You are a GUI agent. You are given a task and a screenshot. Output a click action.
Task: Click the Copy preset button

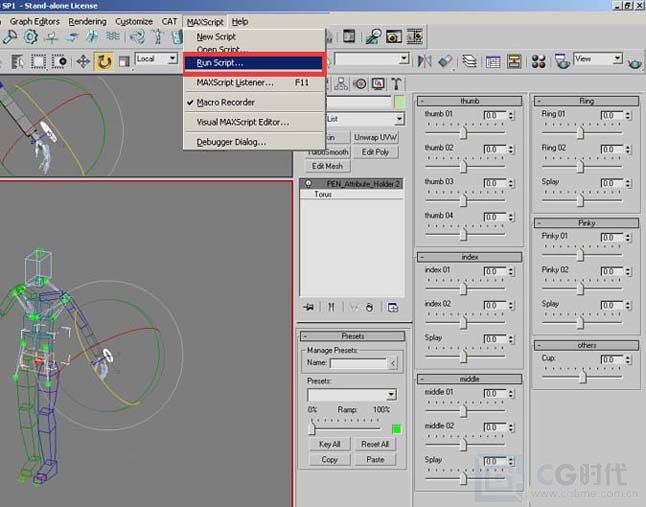click(330, 460)
